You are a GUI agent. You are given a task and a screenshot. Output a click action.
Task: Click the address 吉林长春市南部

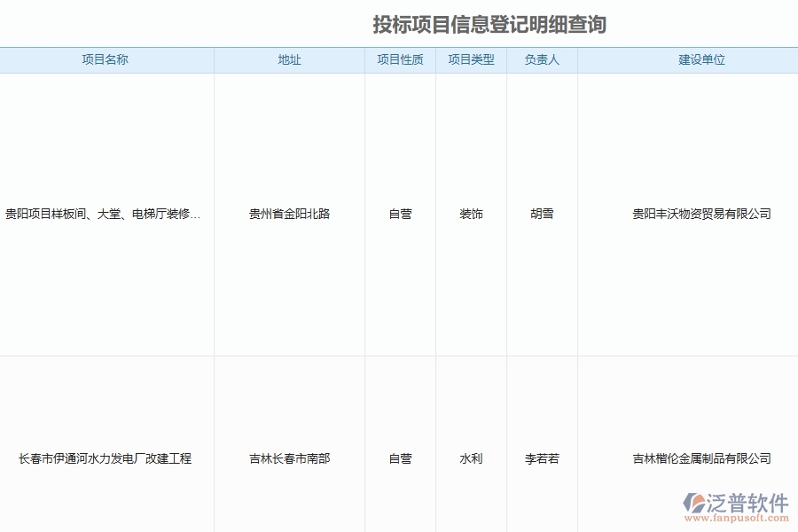(x=290, y=458)
